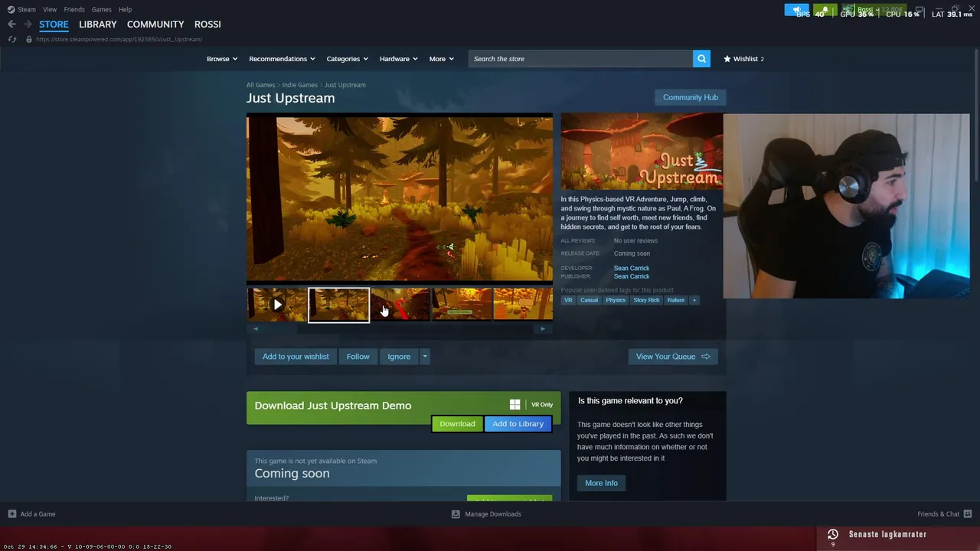Viewport: 980px width, 551px height.
Task: Click the blue announcements megaphone icon
Action: [796, 10]
